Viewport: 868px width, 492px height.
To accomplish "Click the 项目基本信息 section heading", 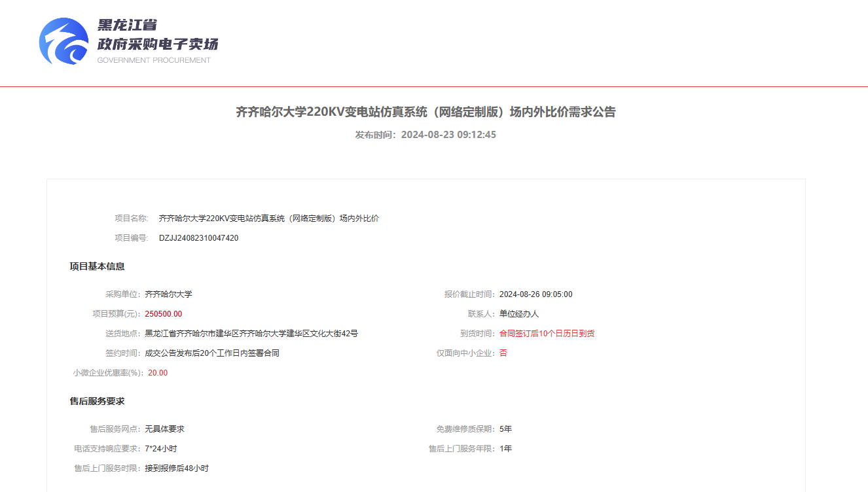I will click(x=97, y=266).
